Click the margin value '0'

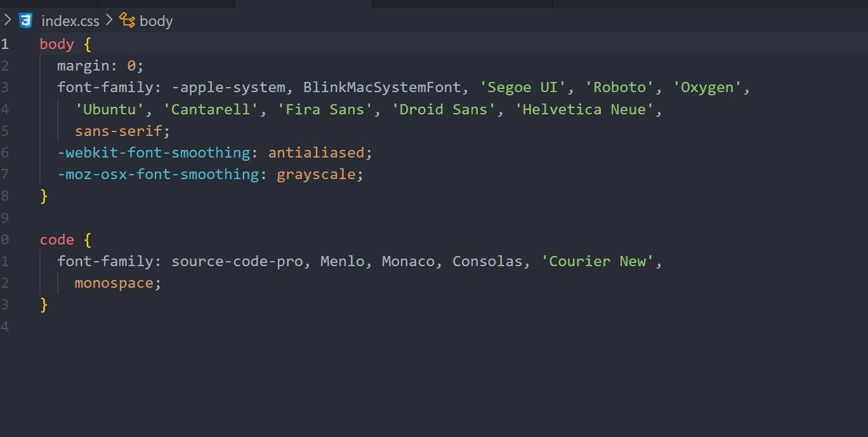pyautogui.click(x=131, y=65)
